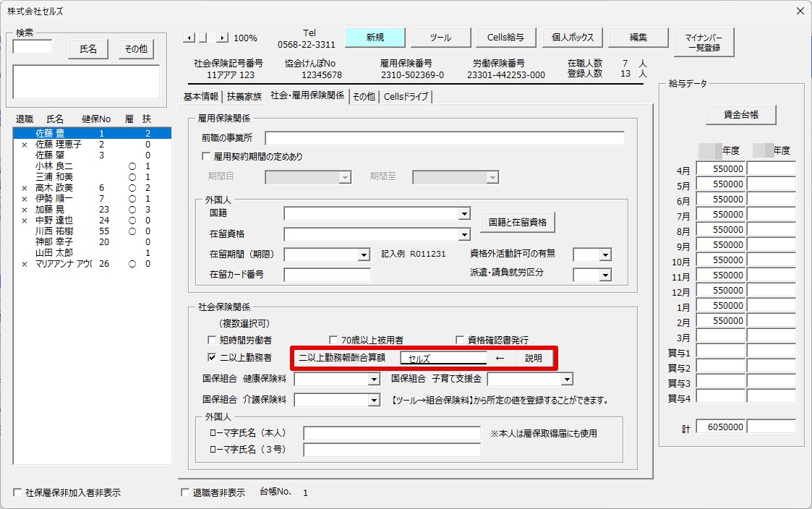Select employee 佐藤 理恵子

(x=92, y=145)
